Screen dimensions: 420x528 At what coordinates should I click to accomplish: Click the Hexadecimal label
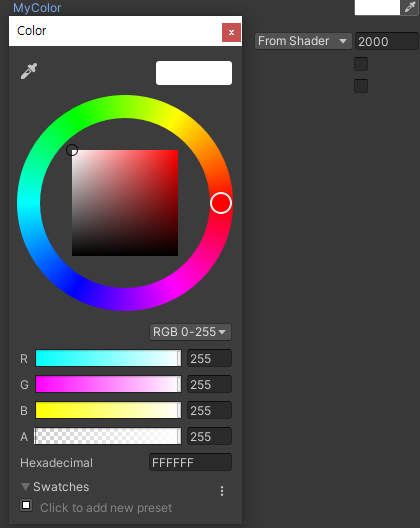[56, 463]
